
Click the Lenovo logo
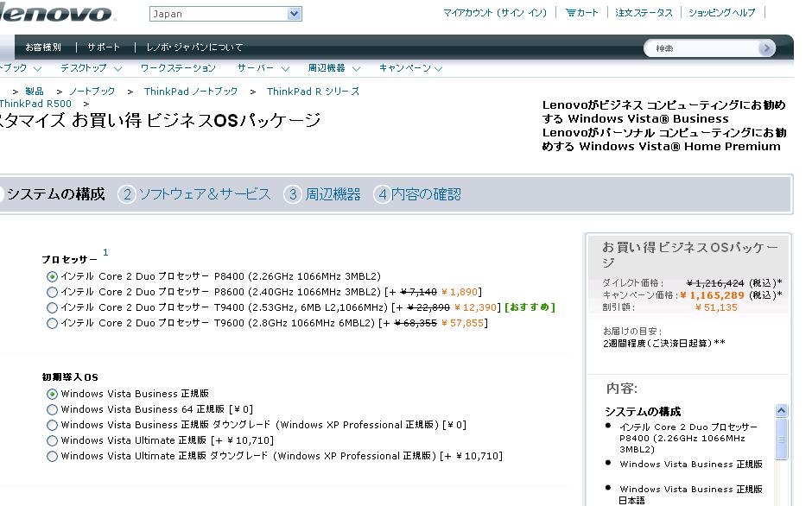point(55,12)
